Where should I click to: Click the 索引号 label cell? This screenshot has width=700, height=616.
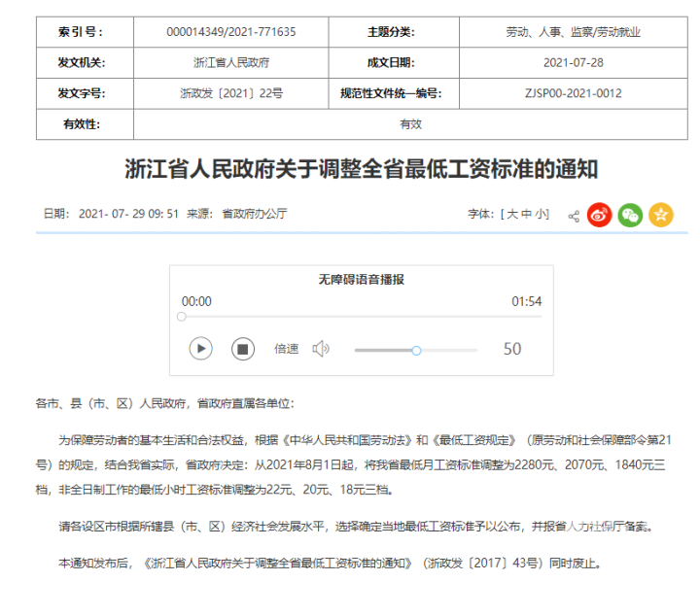pyautogui.click(x=85, y=32)
